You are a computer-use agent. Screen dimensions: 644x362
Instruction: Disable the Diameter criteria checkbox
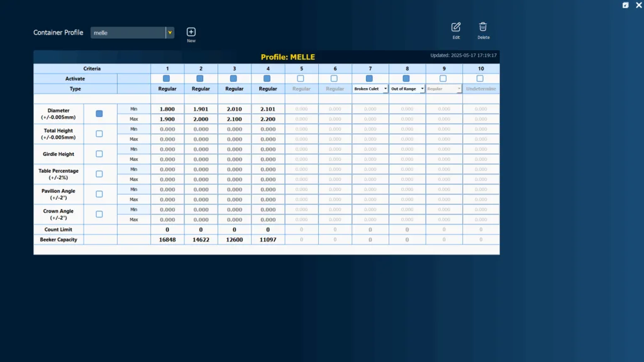click(x=99, y=114)
